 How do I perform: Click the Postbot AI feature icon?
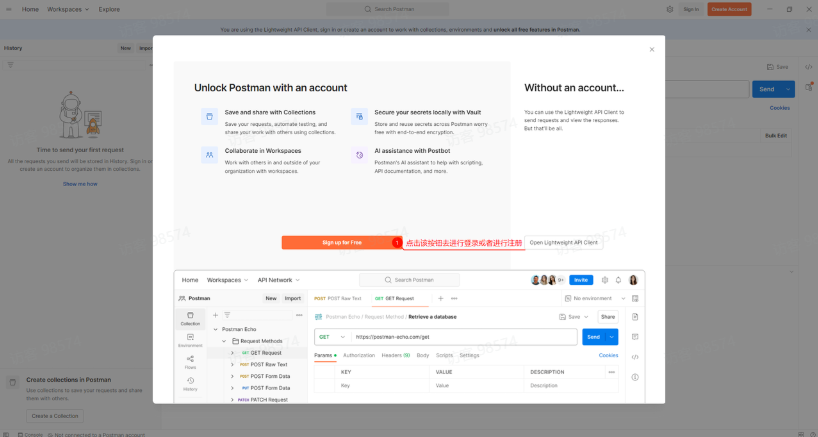(x=359, y=155)
